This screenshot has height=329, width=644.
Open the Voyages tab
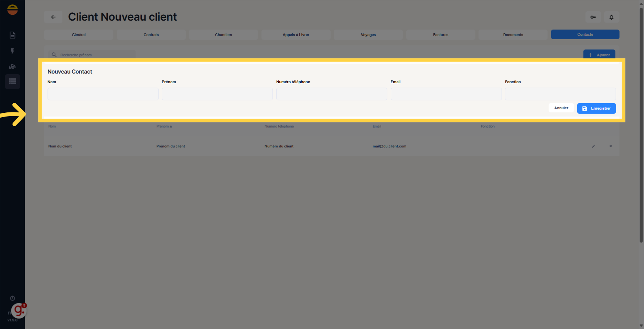point(368,34)
